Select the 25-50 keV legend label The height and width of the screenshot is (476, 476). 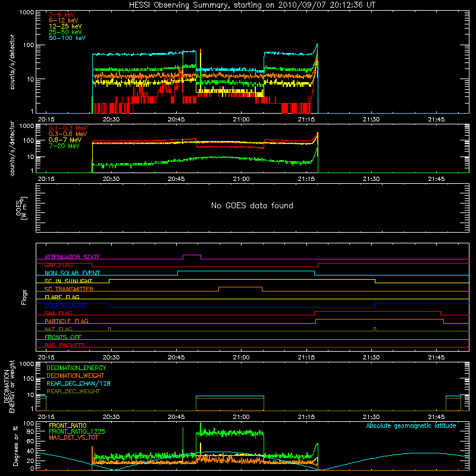point(65,32)
